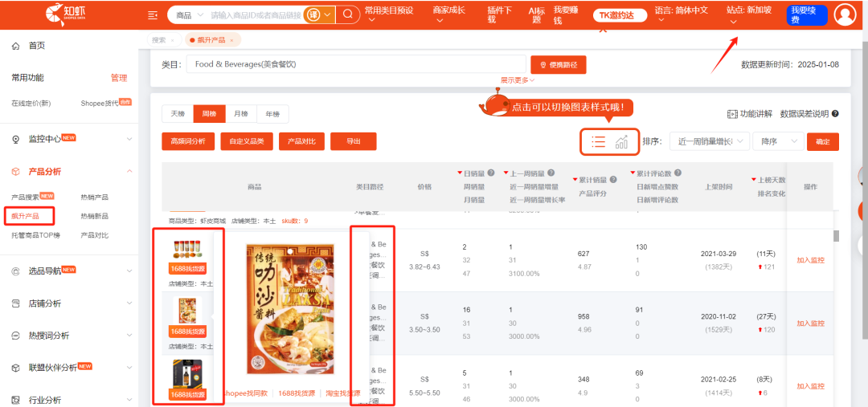Click the 联盟伙伴分析 sidebar icon
868x407 pixels.
pyautogui.click(x=15, y=368)
